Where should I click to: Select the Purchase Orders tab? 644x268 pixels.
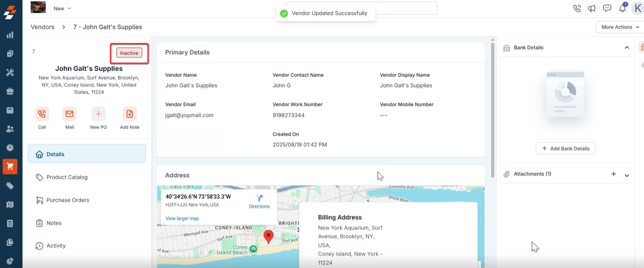pos(87,200)
